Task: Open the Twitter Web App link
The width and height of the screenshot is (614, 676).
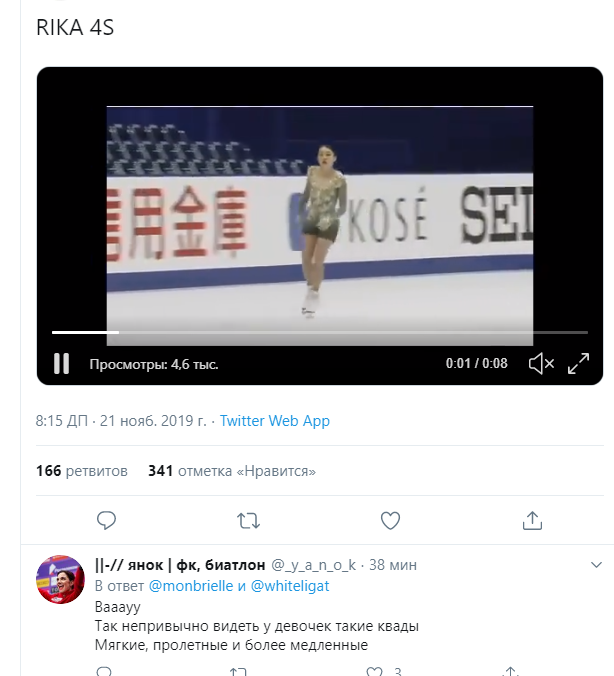Action: pyautogui.click(x=275, y=421)
